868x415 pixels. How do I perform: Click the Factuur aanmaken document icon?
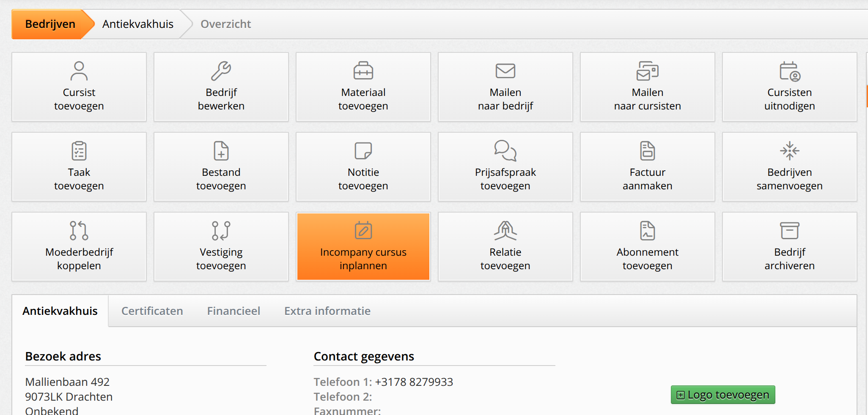(x=648, y=151)
